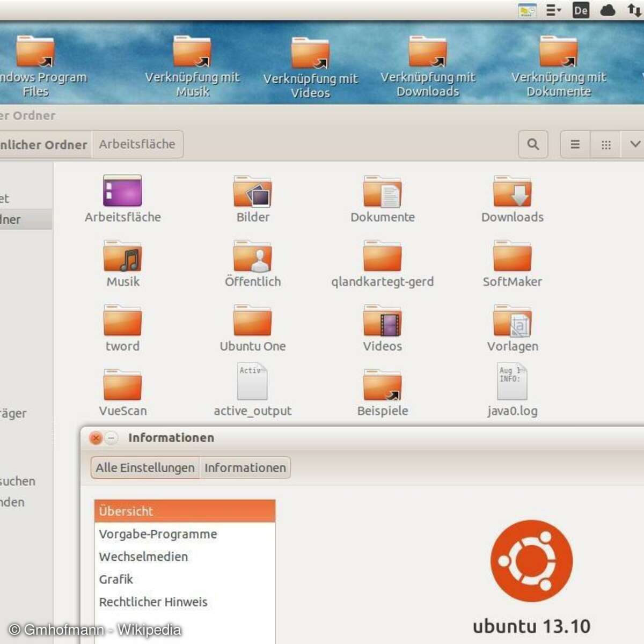
Task: Open the Musik folder
Action: coord(122,258)
